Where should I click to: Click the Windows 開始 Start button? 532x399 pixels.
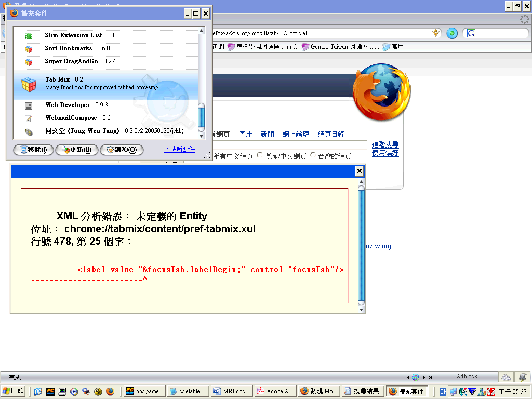coord(13,391)
